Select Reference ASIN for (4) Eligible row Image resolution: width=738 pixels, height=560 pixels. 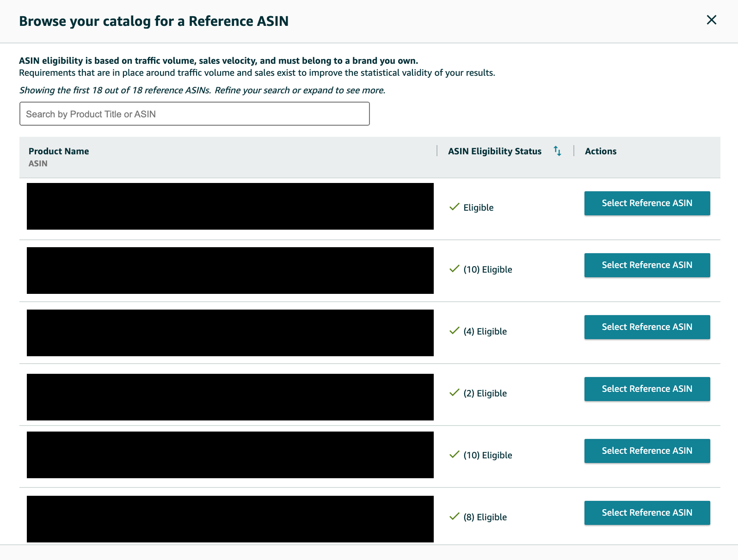coord(647,327)
